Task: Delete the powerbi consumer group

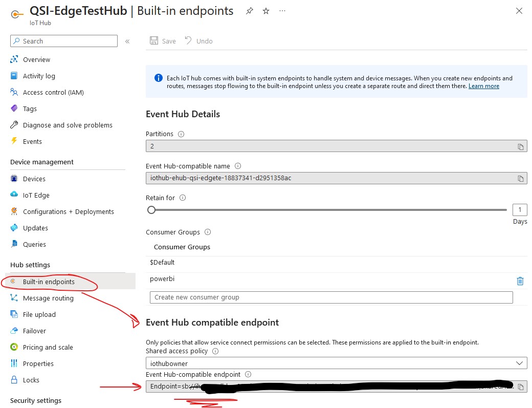Action: pos(520,281)
